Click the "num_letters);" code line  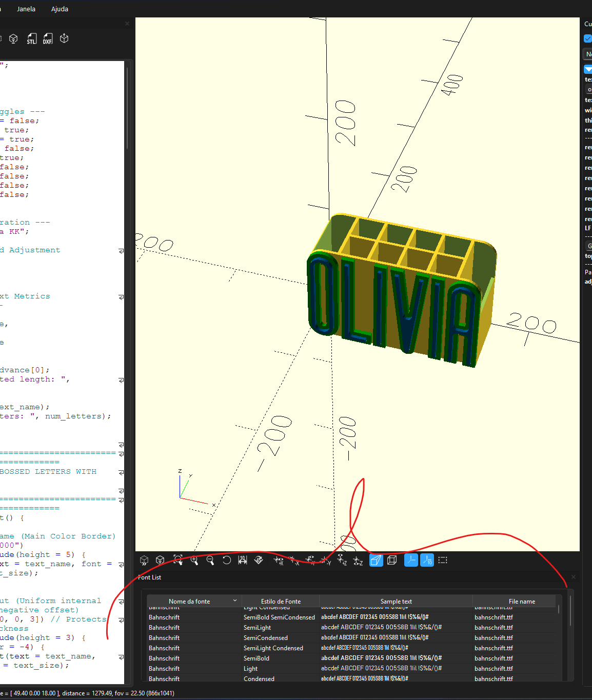click(x=78, y=416)
